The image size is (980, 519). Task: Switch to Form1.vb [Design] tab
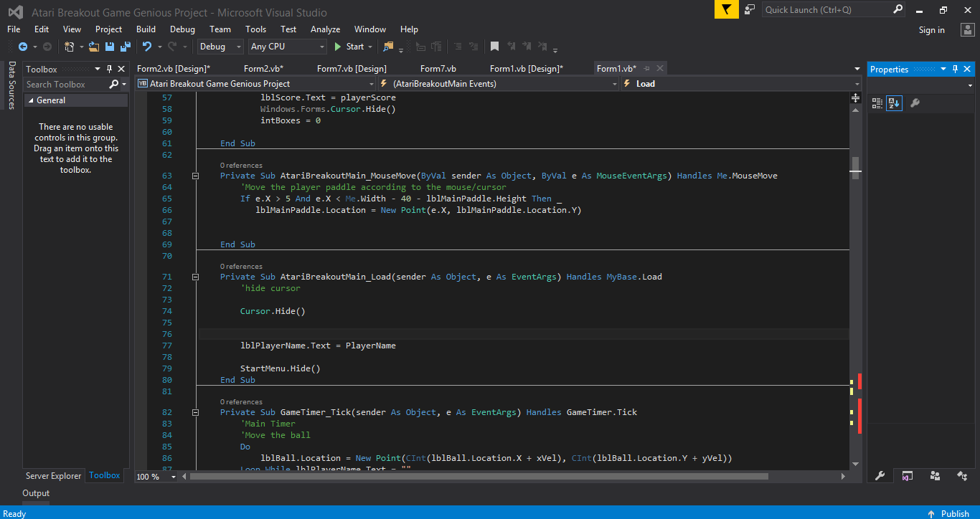[527, 69]
